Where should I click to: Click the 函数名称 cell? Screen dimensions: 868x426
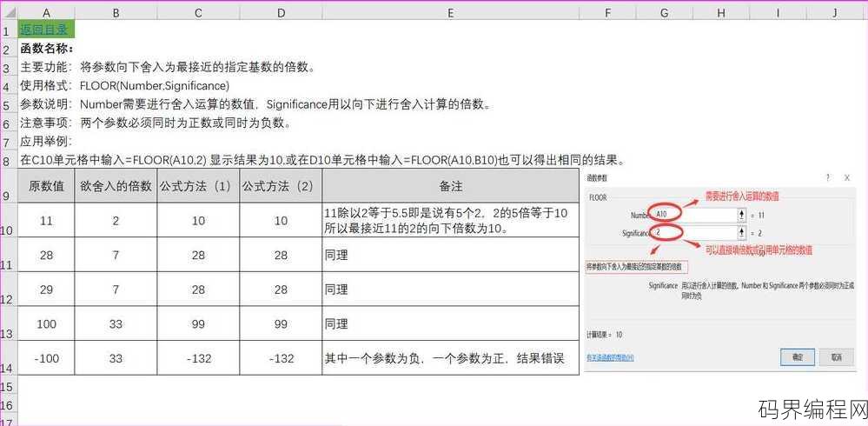coord(47,49)
